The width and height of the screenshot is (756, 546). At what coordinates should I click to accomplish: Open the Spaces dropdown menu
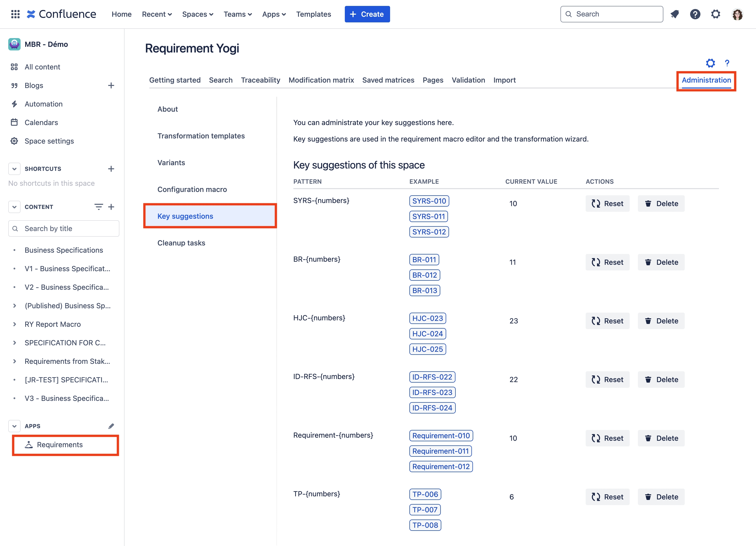pyautogui.click(x=197, y=14)
